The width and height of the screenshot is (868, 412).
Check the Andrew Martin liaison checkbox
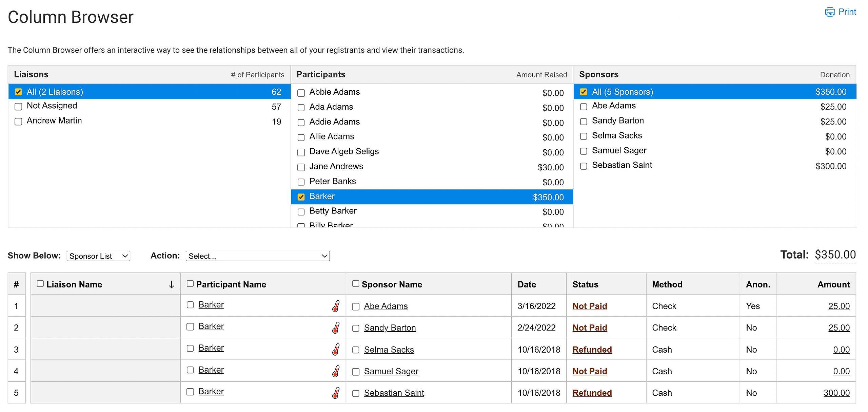coord(18,121)
